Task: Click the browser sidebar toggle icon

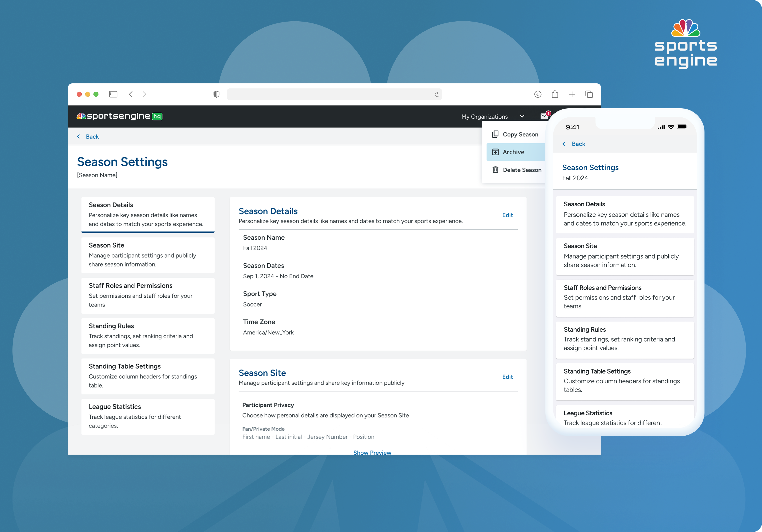Action: (x=113, y=94)
